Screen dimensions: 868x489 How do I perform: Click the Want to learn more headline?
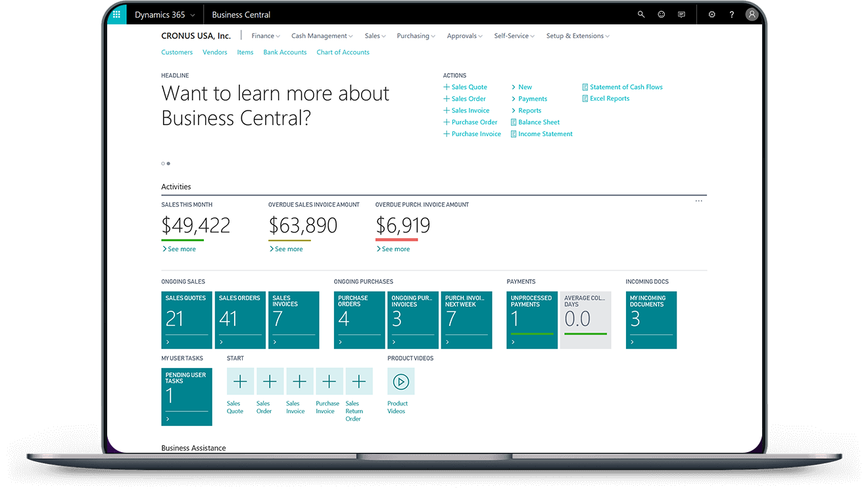tap(276, 106)
